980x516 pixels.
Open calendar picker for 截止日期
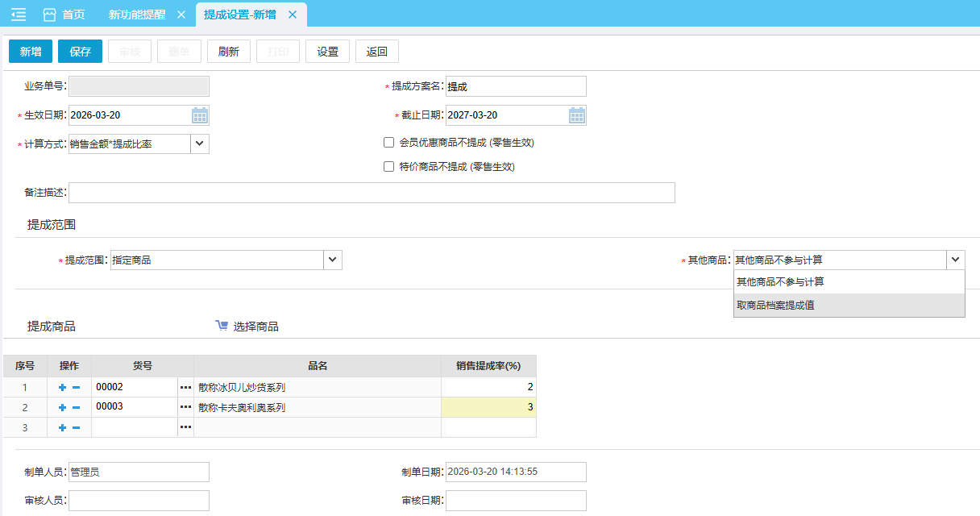(577, 115)
